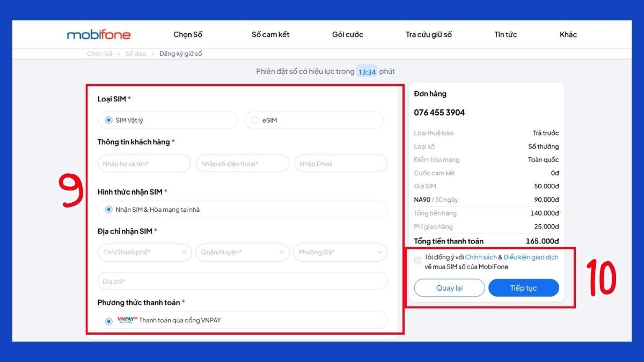Open the Khác menu
644x362 pixels.
(568, 34)
